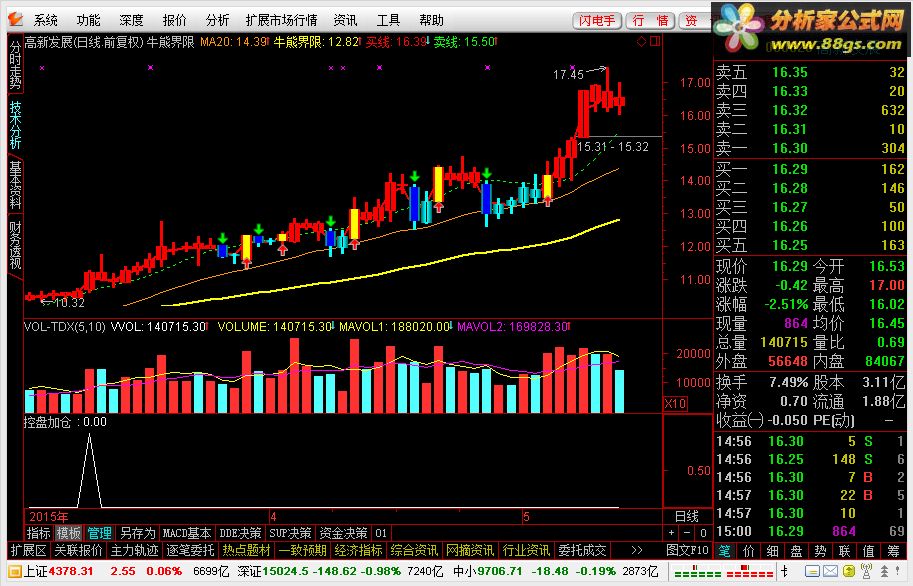Select the 价 tab in quote panel

point(749,551)
